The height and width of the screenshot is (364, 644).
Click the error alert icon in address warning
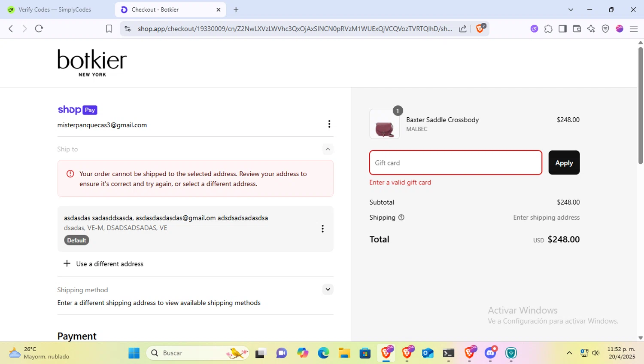click(70, 174)
